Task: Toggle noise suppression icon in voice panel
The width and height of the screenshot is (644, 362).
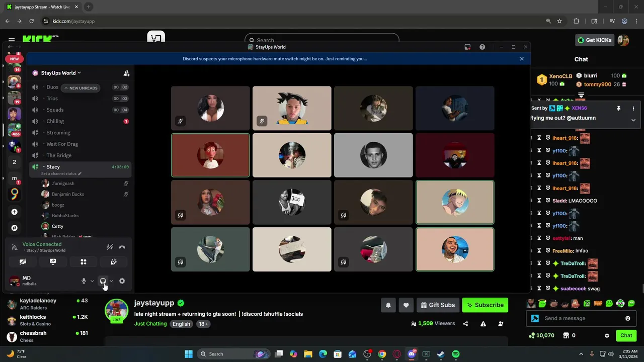Action: [x=110, y=247]
